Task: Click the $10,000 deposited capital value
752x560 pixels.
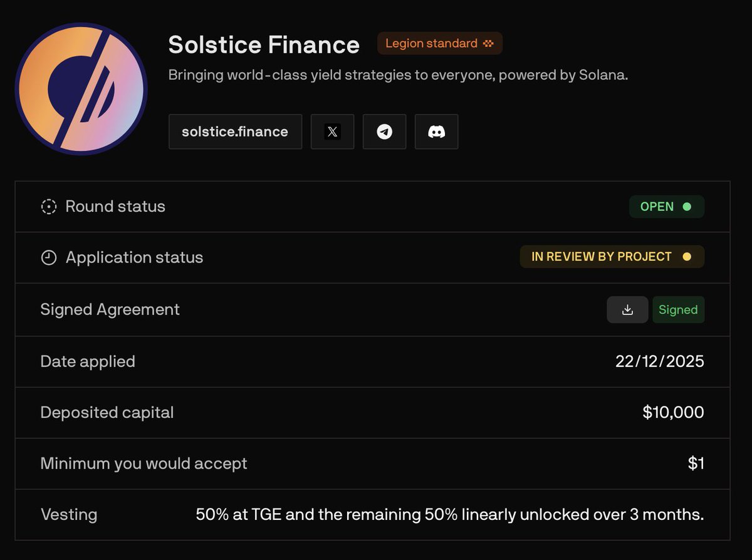Action: [673, 412]
